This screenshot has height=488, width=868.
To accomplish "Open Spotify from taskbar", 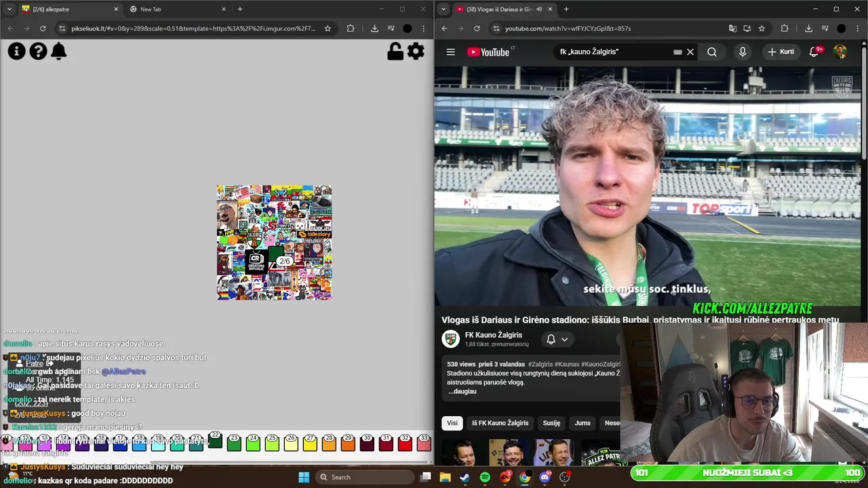I will tap(485, 477).
